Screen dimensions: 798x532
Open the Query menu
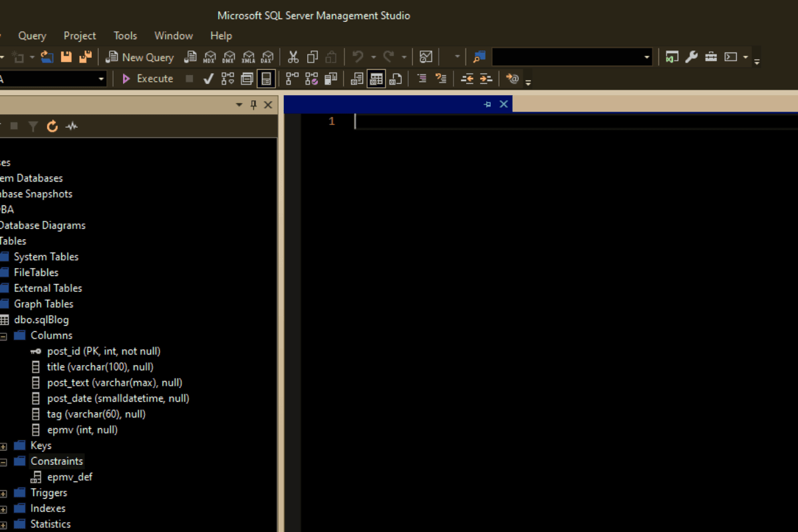(32, 36)
